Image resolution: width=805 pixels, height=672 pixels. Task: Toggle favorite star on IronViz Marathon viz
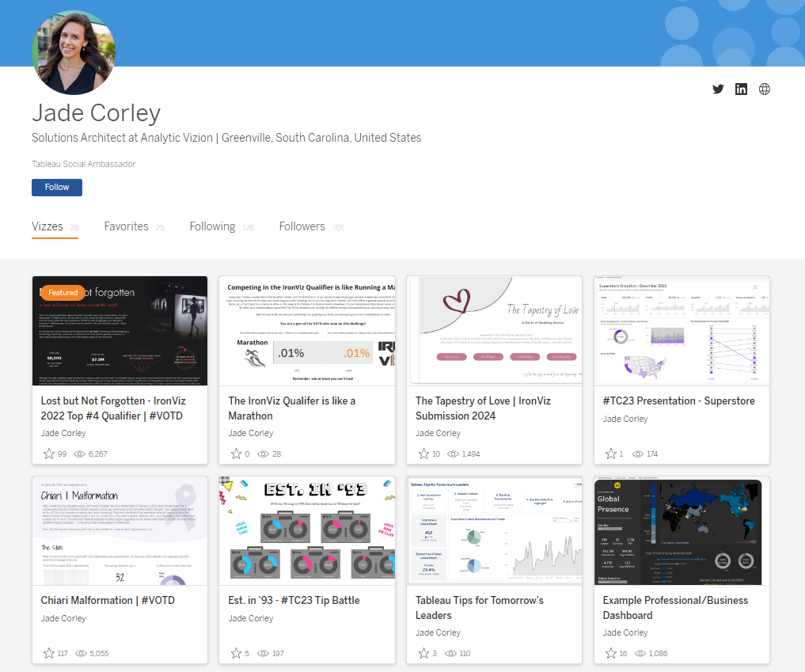235,454
